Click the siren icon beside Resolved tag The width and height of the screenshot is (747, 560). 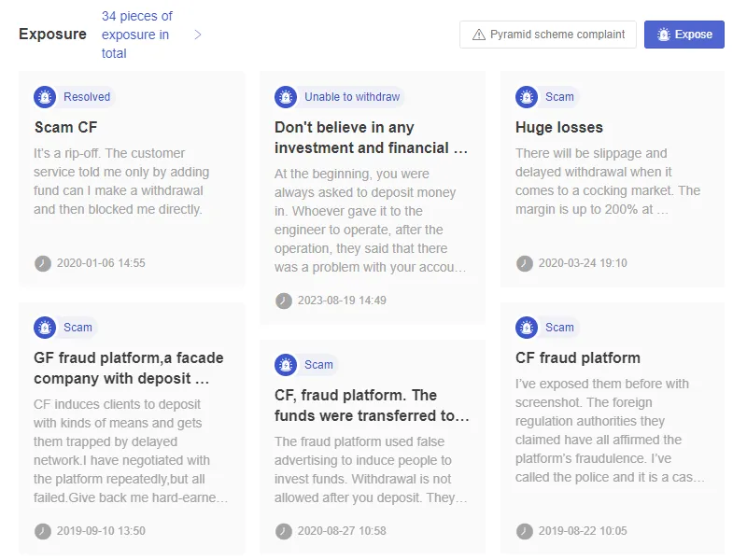(x=45, y=97)
